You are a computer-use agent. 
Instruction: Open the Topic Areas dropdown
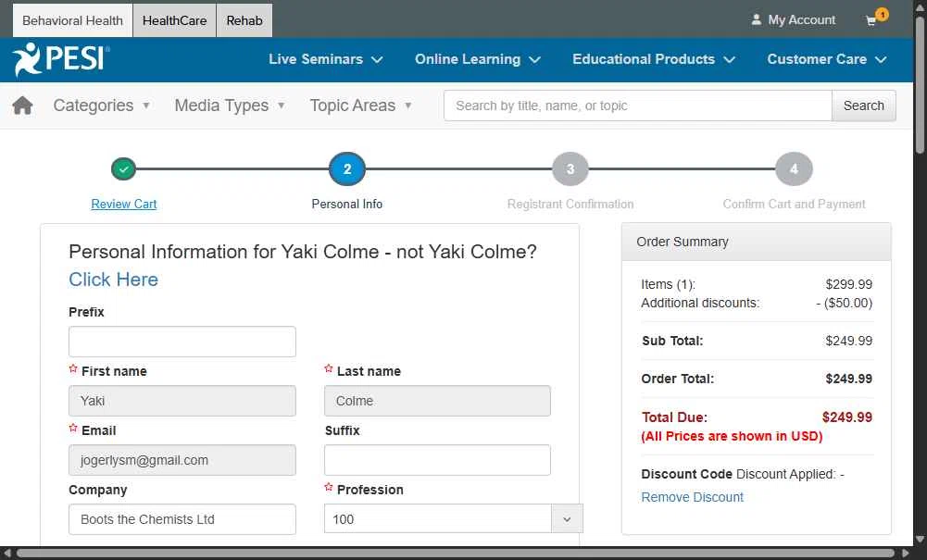coord(360,106)
